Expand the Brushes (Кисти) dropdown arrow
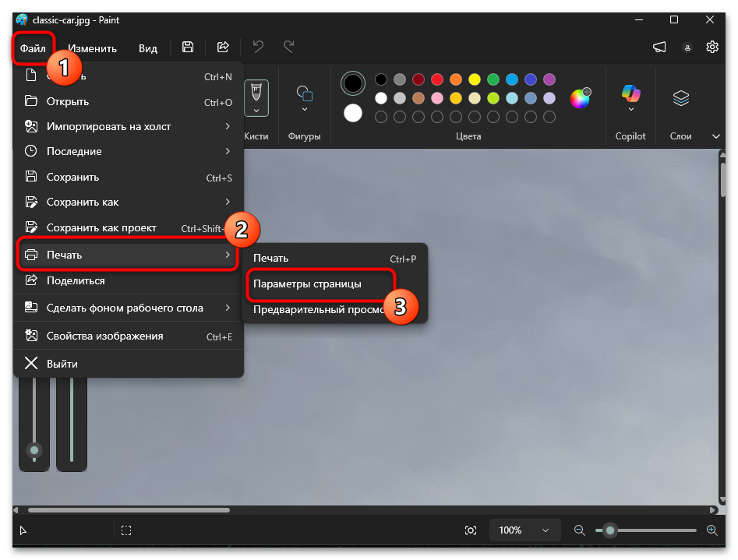The image size is (738, 560). (x=256, y=111)
